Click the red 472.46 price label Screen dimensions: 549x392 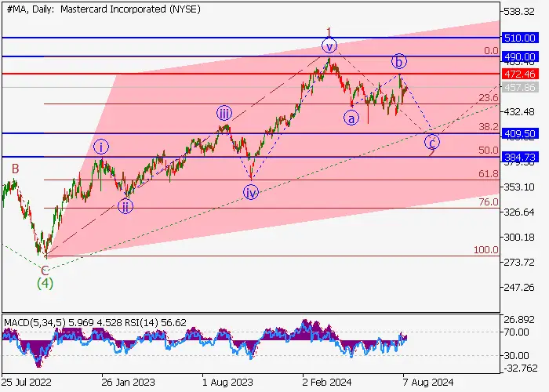[519, 74]
